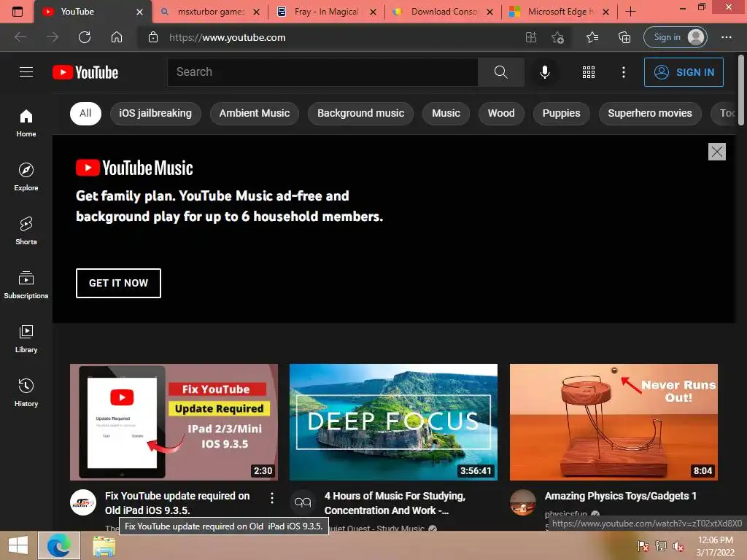Open the YouTube hamburger guide menu
The height and width of the screenshot is (560, 747).
click(26, 72)
